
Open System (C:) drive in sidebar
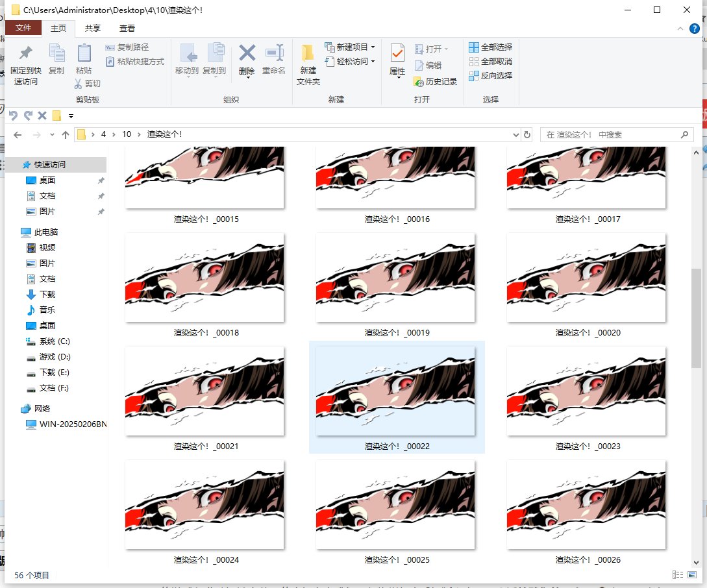pyautogui.click(x=55, y=341)
